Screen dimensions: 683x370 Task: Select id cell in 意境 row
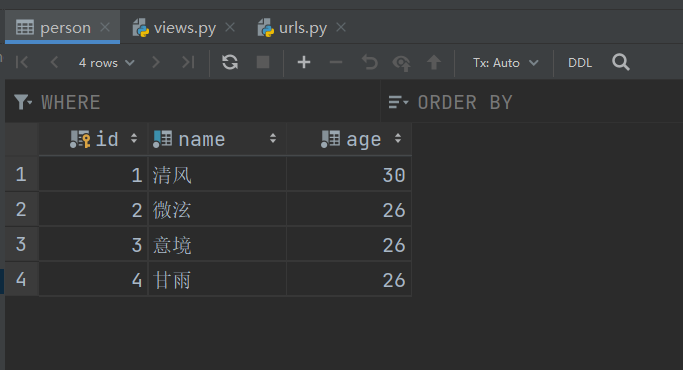click(x=93, y=244)
